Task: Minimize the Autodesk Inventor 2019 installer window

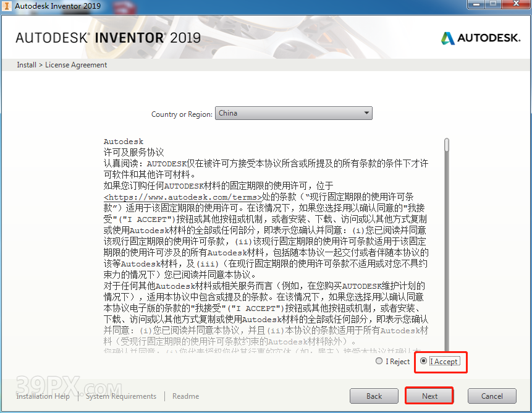Action: (x=477, y=4)
